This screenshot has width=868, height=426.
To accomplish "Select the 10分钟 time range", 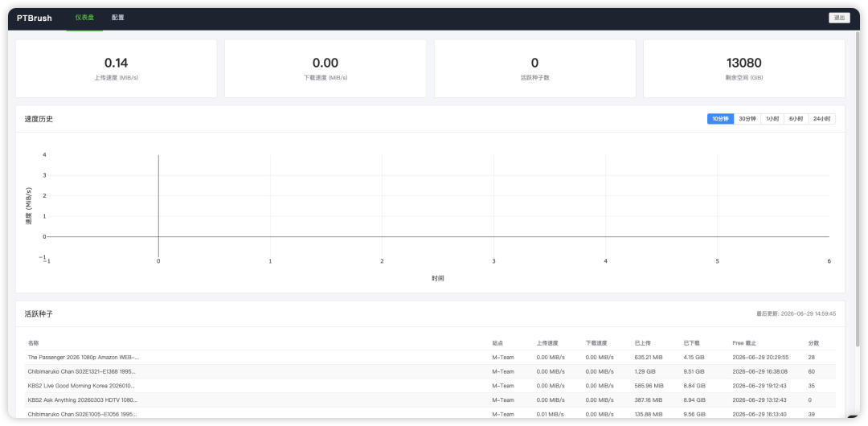I will (x=720, y=119).
